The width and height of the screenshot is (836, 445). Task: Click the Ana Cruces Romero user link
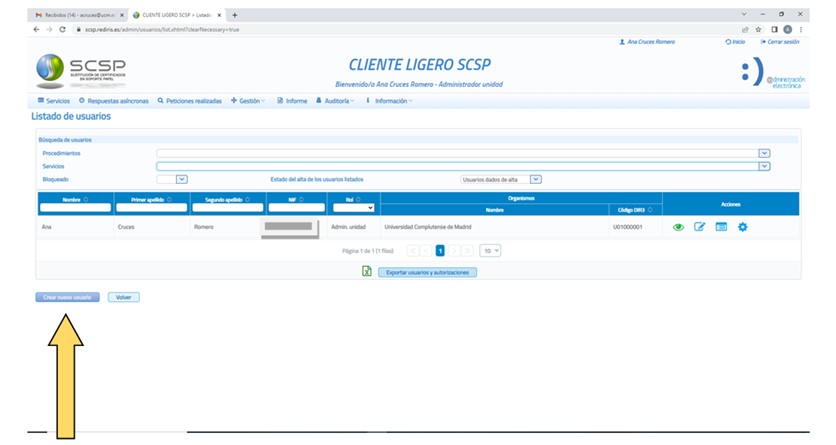click(647, 42)
